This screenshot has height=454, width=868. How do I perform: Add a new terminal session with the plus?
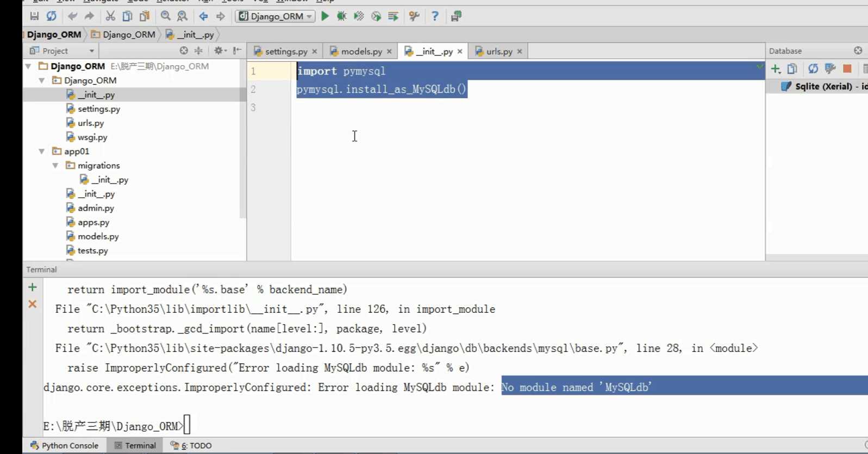click(x=33, y=287)
